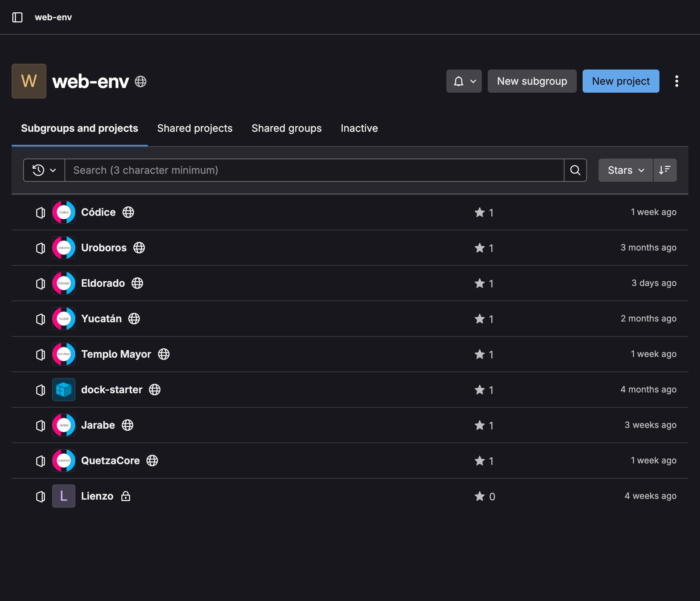
Task: Click the QuetzaCore project avatar
Action: 64,461
